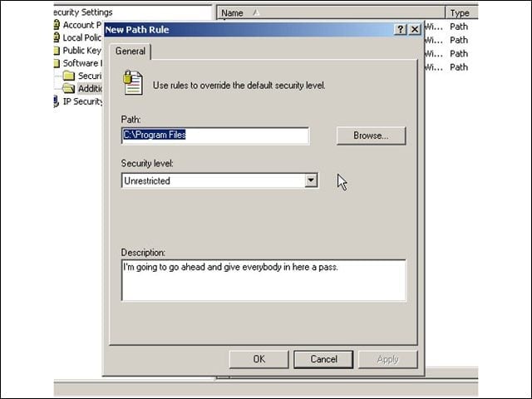Click the Browse... button
Image resolution: width=532 pixels, height=399 pixels.
tap(372, 135)
